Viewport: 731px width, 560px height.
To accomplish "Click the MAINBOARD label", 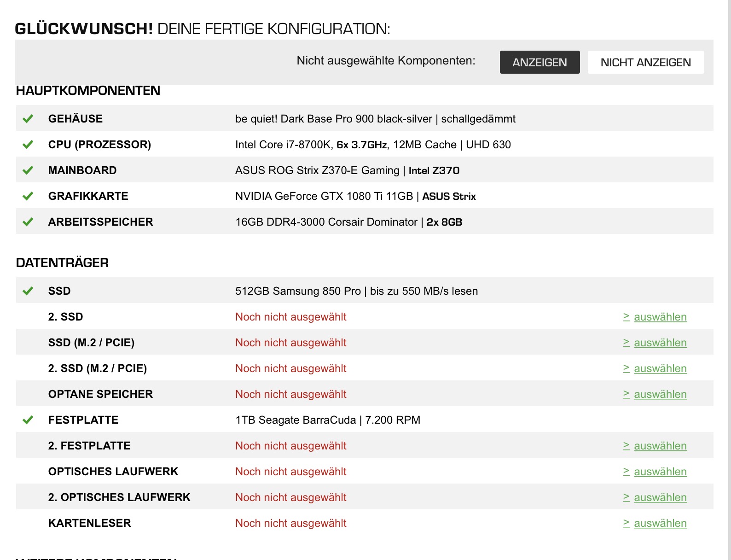I will [82, 170].
